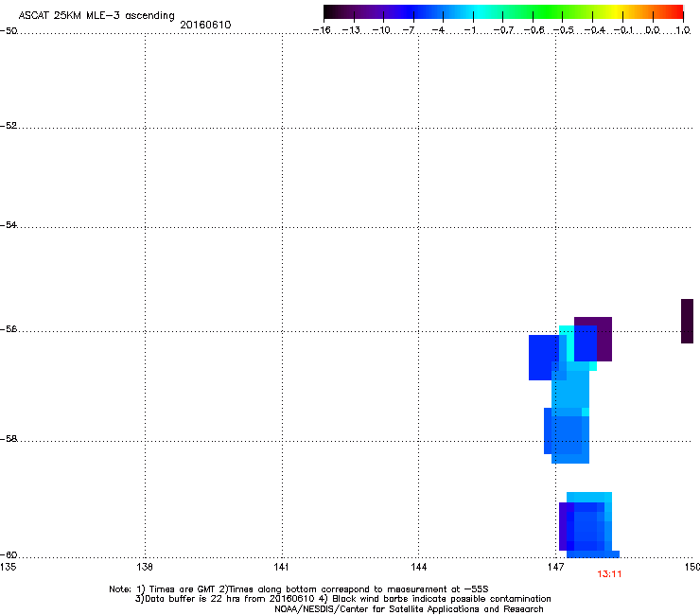Click the 135 longitude axis label

pos(8,567)
